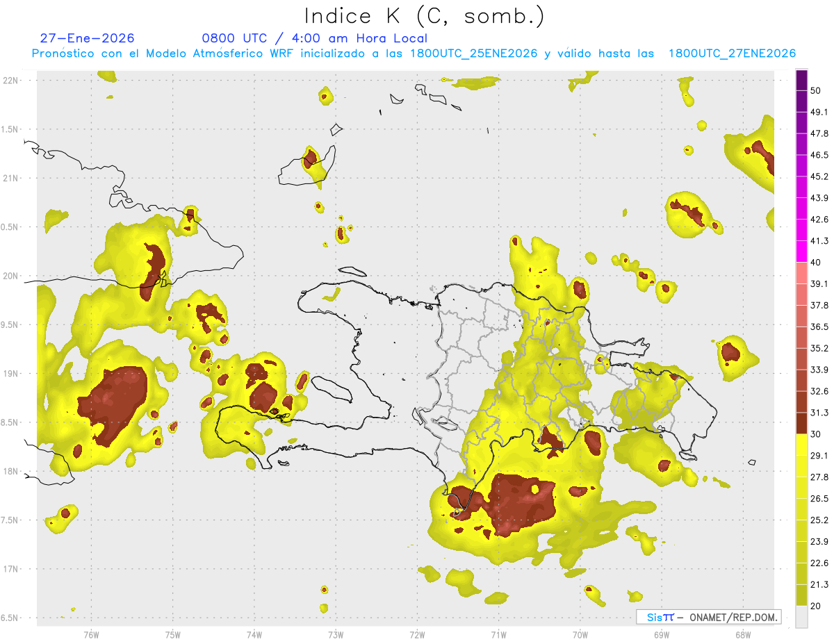Click the colorbar value '41.3'
834x644 pixels.
(819, 241)
